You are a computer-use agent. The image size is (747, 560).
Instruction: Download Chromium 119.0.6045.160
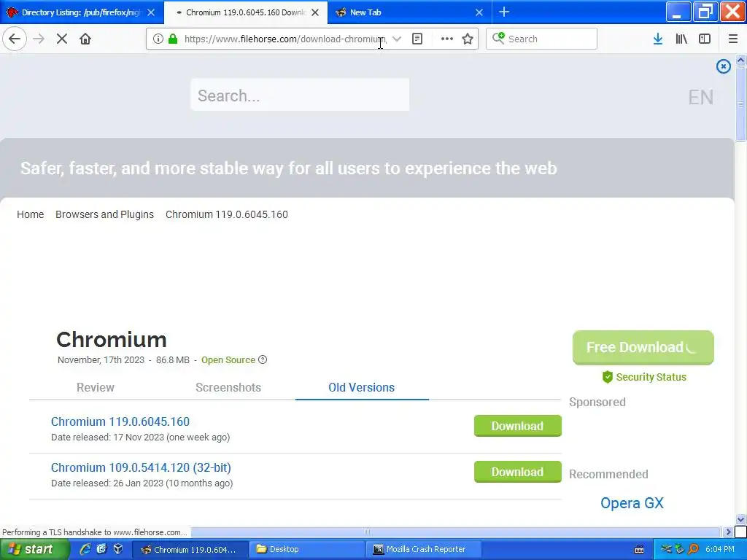517,426
